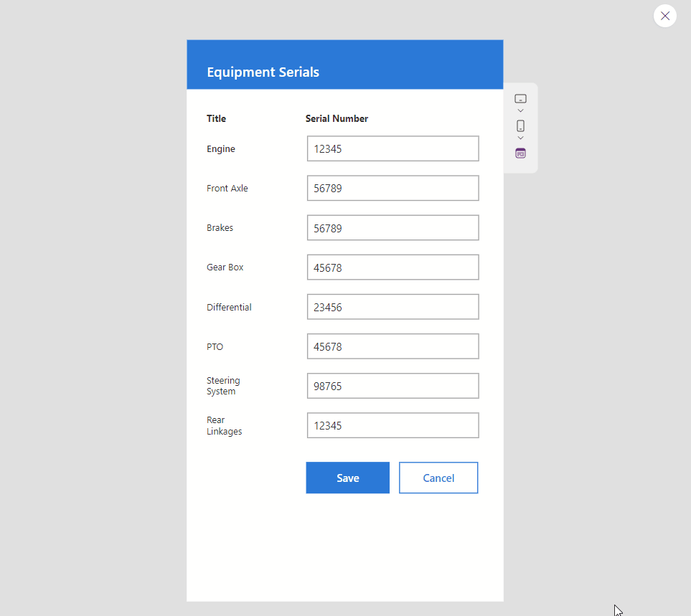Click the Front Axle serial number field

pyautogui.click(x=392, y=188)
